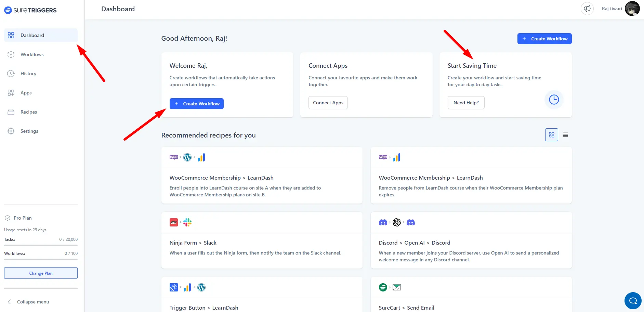Select Dashboard in the sidebar
Screen dimensions: 644x312
32,35
